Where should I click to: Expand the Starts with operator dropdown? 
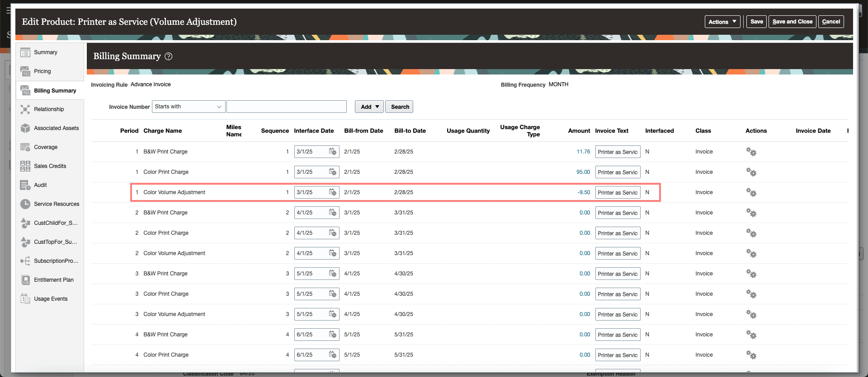189,107
